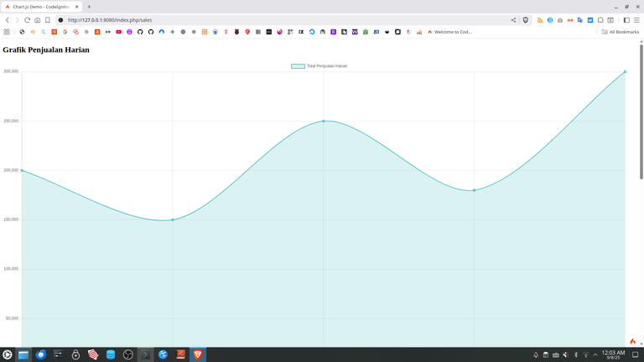Open the extensions puzzle piece menu
This screenshot has width=644, height=362.
600,20
